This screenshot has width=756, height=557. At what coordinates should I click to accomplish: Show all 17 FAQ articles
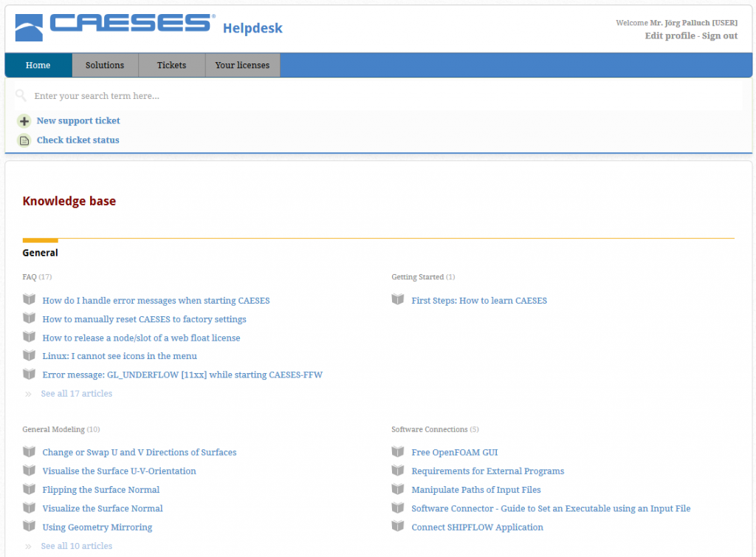pos(77,394)
